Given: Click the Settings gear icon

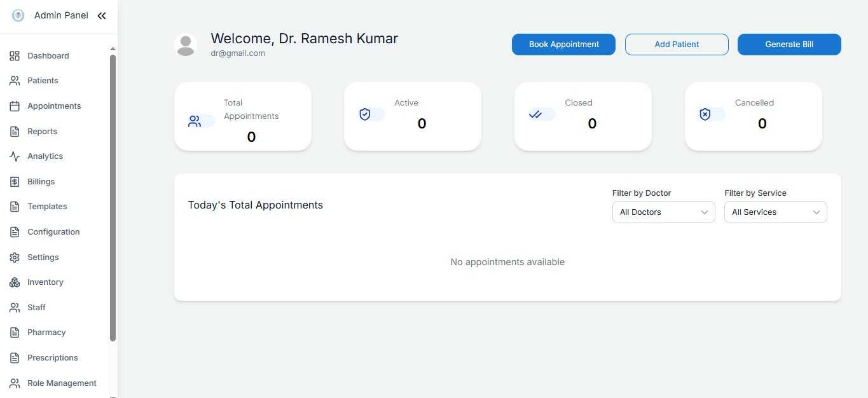Looking at the screenshot, I should pos(15,257).
